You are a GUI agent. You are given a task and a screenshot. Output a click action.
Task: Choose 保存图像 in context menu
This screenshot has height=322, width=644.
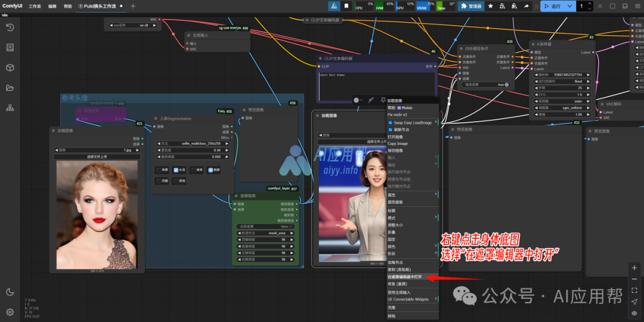click(413, 151)
